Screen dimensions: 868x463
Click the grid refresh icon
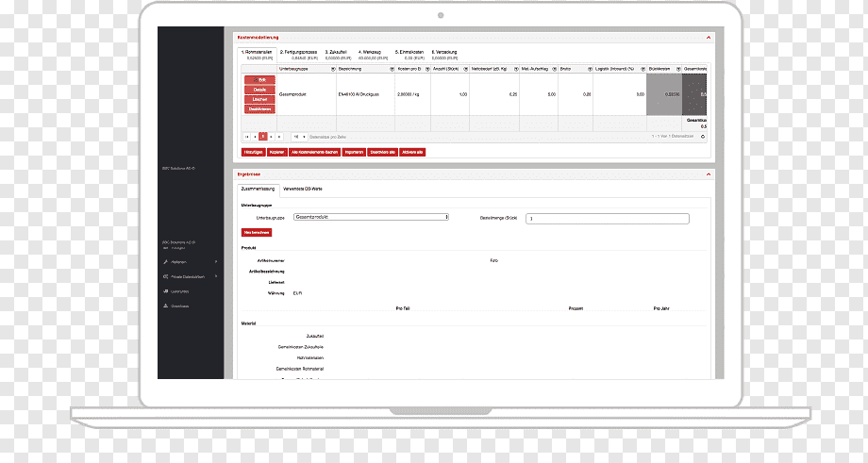[703, 137]
